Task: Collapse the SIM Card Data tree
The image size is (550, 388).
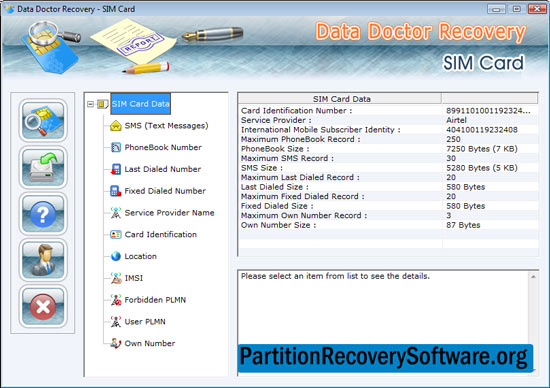Action: [90, 104]
